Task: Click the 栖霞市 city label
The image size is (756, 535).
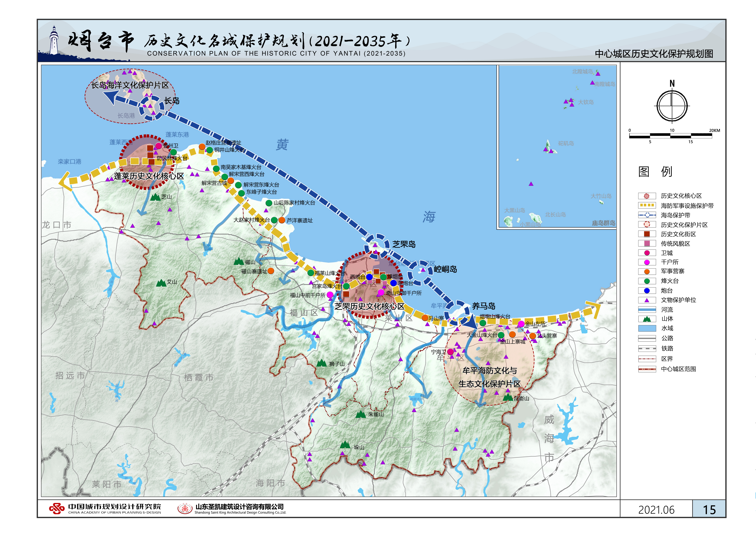Action: click(199, 377)
